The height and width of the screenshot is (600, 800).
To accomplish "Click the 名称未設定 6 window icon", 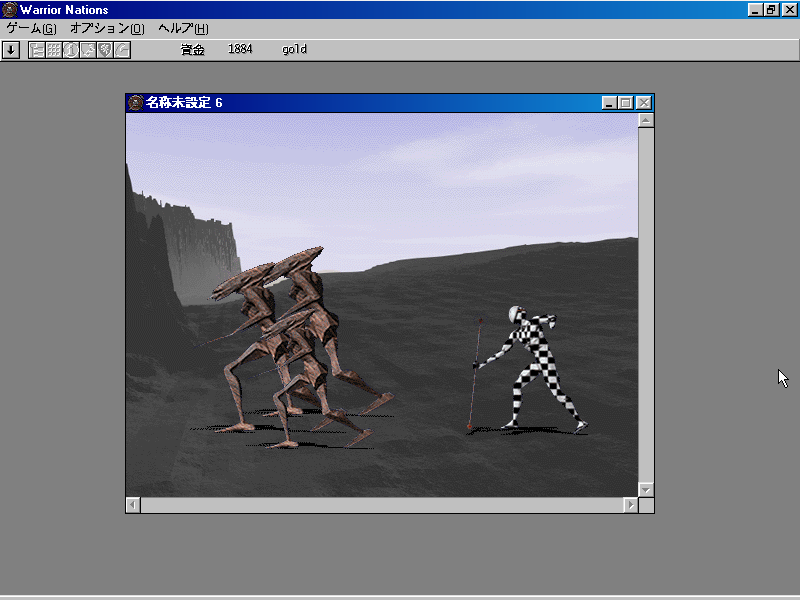I will [136, 103].
